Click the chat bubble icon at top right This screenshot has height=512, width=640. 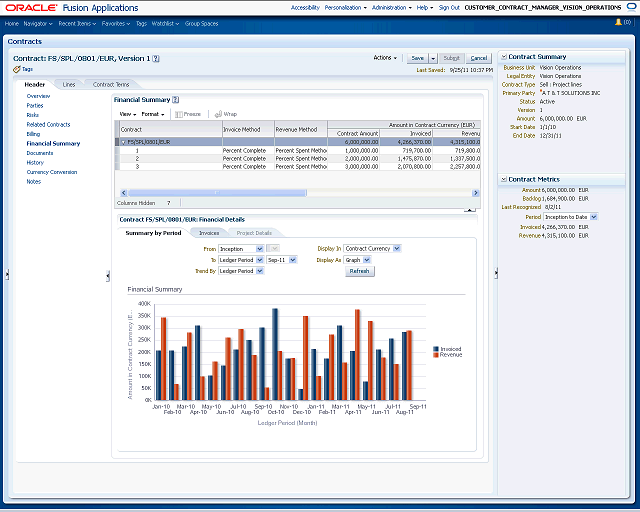[631, 7]
